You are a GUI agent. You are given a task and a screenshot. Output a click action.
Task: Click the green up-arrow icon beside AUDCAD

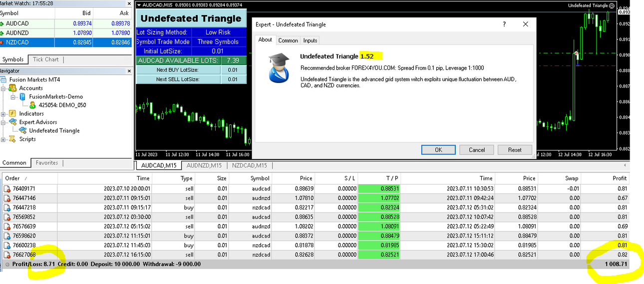coord(2,23)
